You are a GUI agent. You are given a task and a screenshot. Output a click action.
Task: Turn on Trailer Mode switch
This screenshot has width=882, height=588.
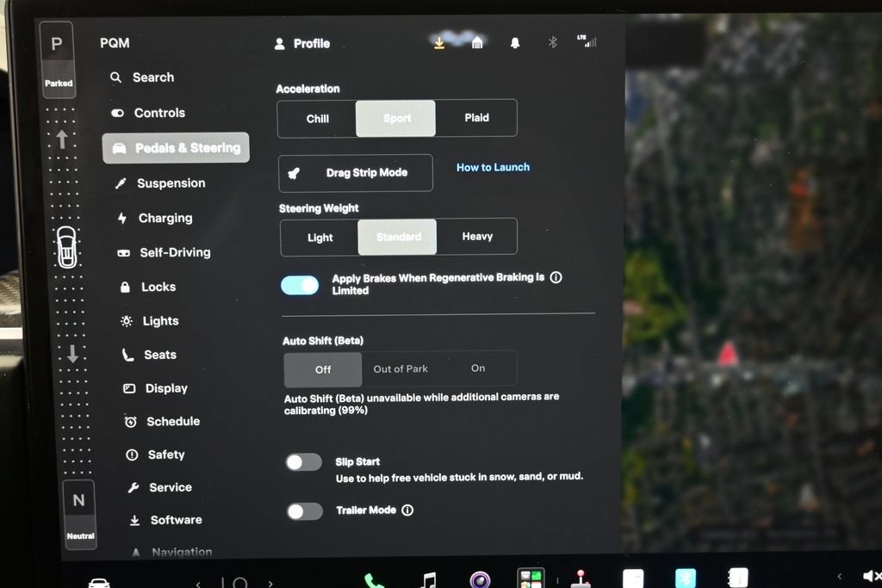304,511
